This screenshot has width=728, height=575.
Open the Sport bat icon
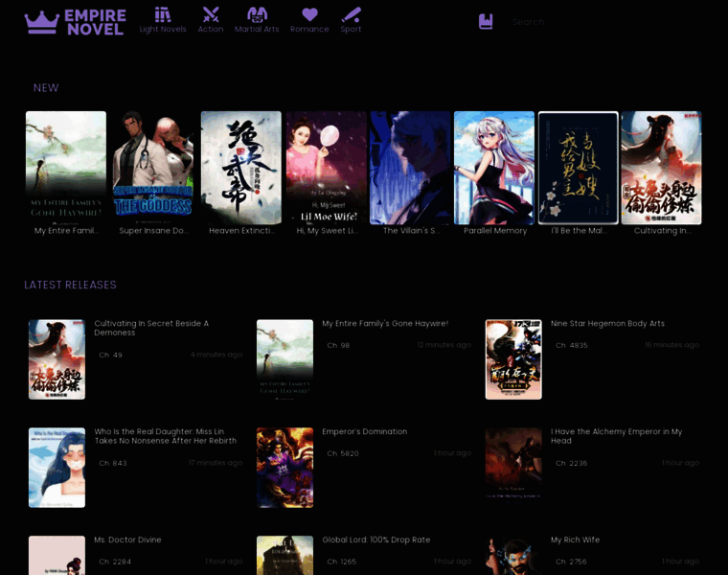point(351,14)
